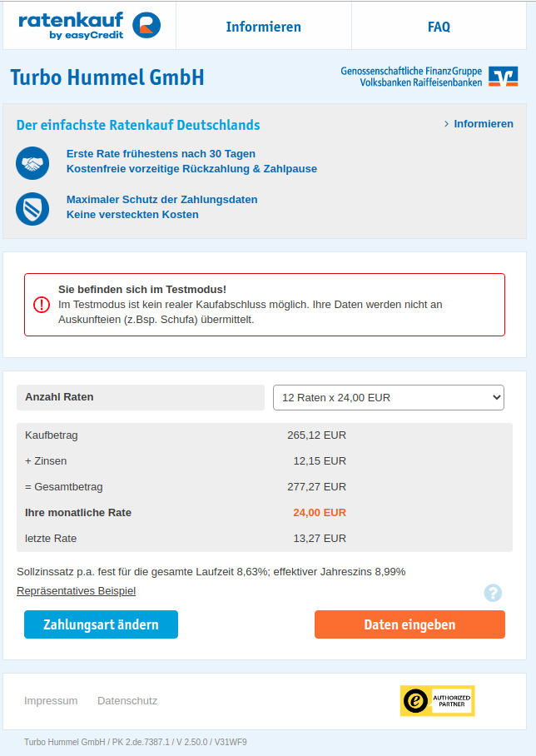
Task: Click the Informieren link in info box
Action: click(484, 124)
